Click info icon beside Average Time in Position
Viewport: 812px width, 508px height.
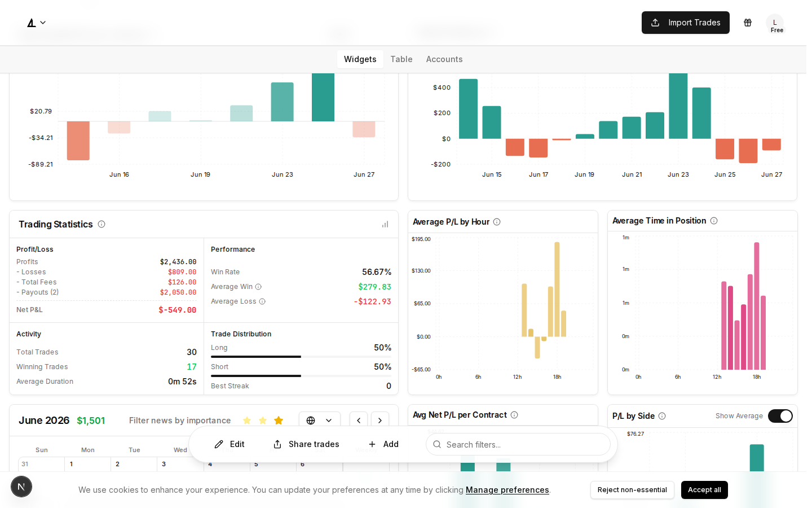point(714,221)
